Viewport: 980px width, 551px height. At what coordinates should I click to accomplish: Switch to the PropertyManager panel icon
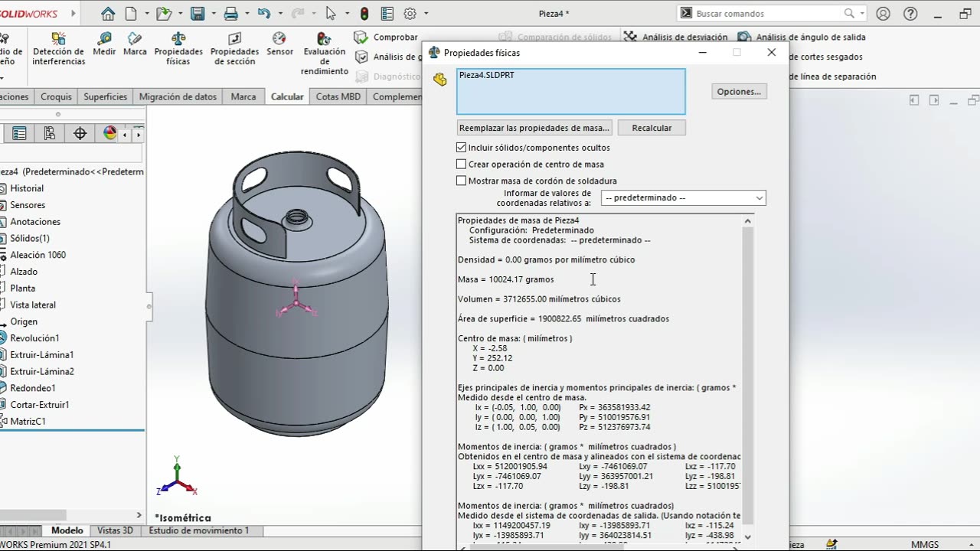click(x=20, y=133)
